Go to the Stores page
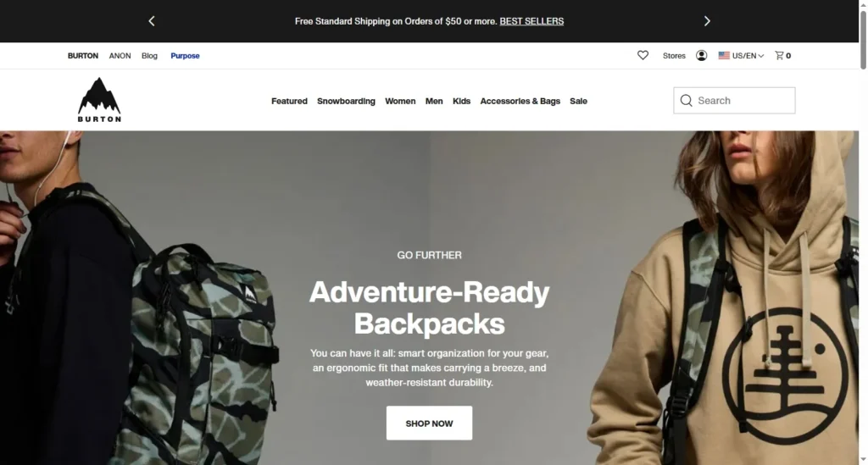This screenshot has height=465, width=868. (x=674, y=55)
